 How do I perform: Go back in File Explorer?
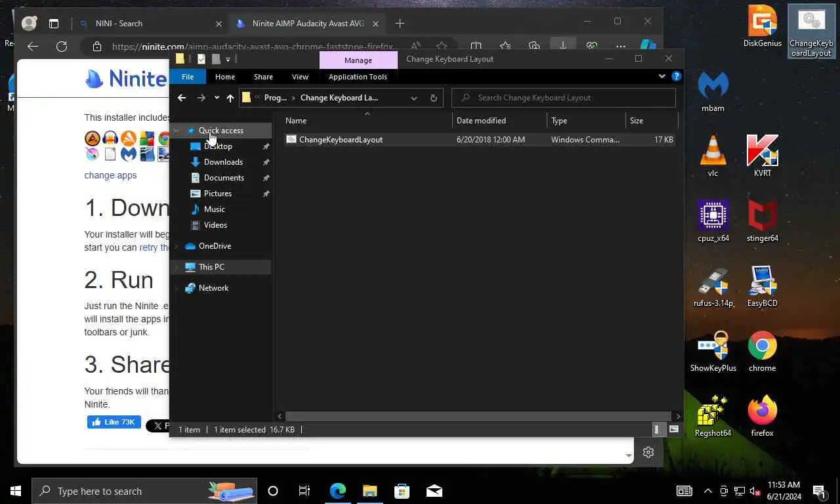pyautogui.click(x=182, y=98)
